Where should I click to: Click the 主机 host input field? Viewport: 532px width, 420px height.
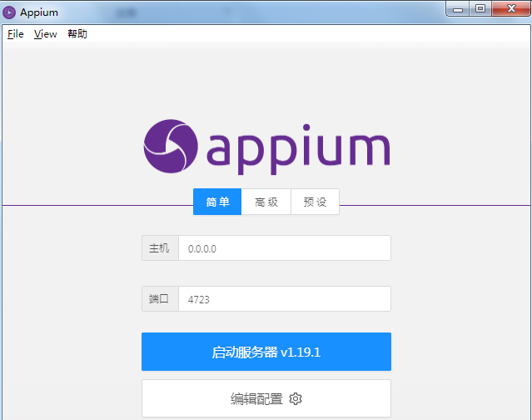[x=285, y=248]
